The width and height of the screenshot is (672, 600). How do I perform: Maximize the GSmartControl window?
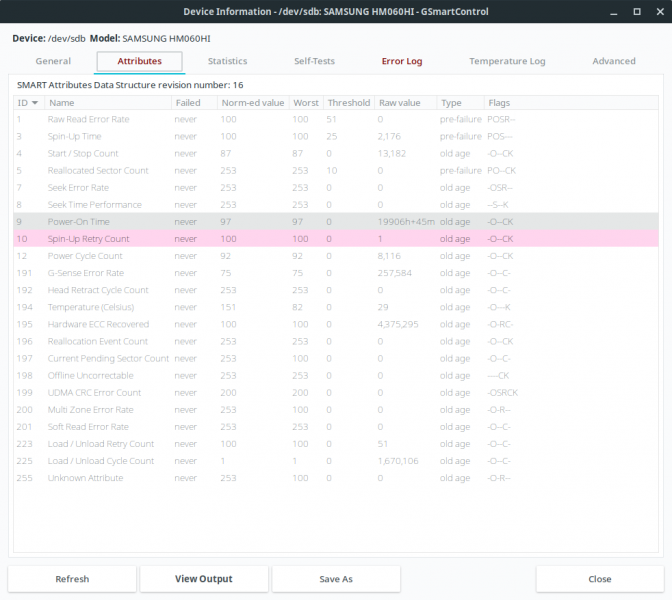(x=637, y=12)
